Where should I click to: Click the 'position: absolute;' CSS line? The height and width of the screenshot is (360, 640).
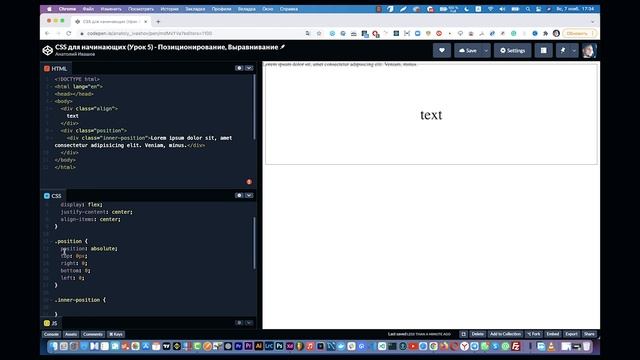click(x=89, y=249)
